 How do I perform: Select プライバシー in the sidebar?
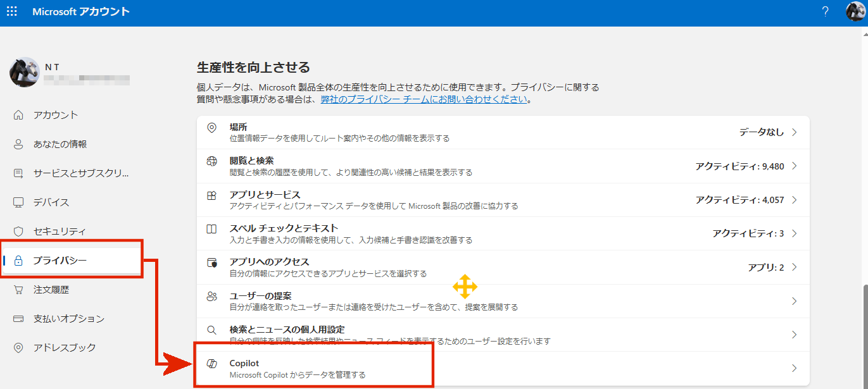click(x=60, y=261)
